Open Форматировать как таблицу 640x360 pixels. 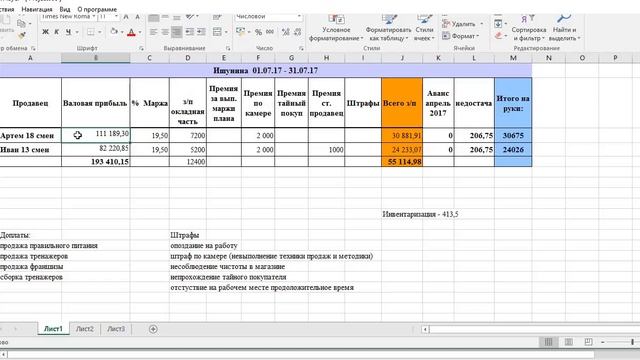point(389,29)
